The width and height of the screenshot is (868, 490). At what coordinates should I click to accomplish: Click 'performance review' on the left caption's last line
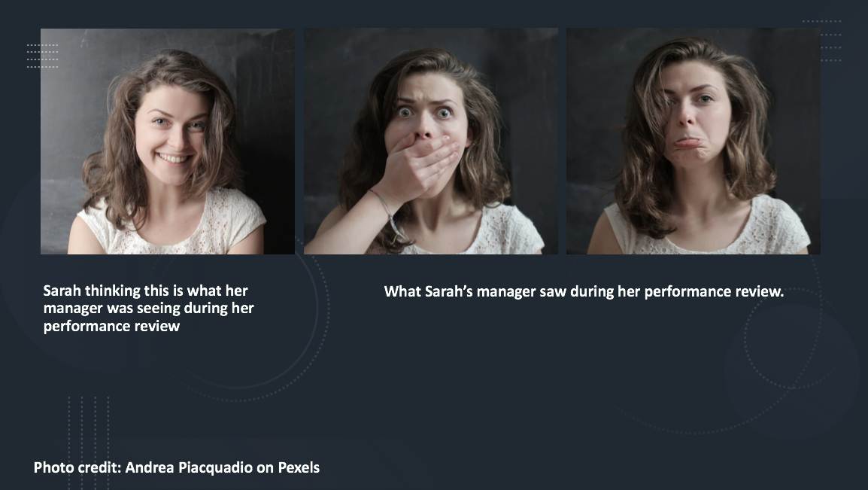112,326
